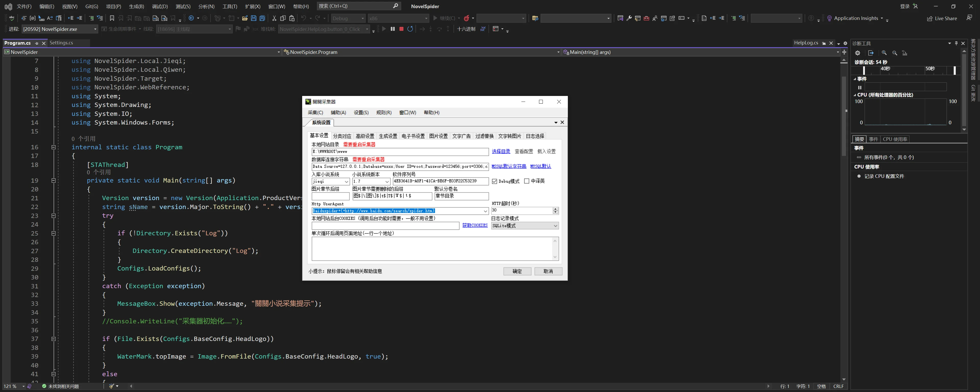Open the 入库小说系统 jieqi dropdown
Screen dimensions: 980x392
[346, 181]
